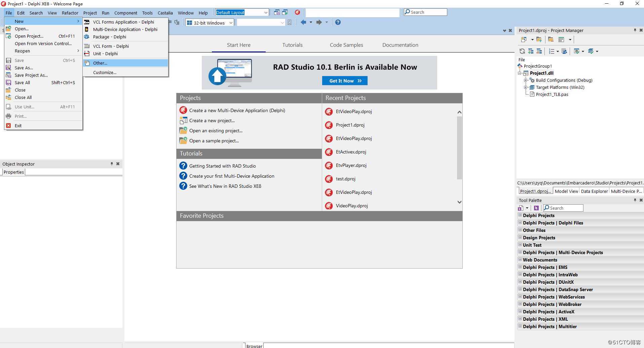The height and width of the screenshot is (348, 644).
Task: Switch to the Data Explorer tab
Action: [x=594, y=191]
